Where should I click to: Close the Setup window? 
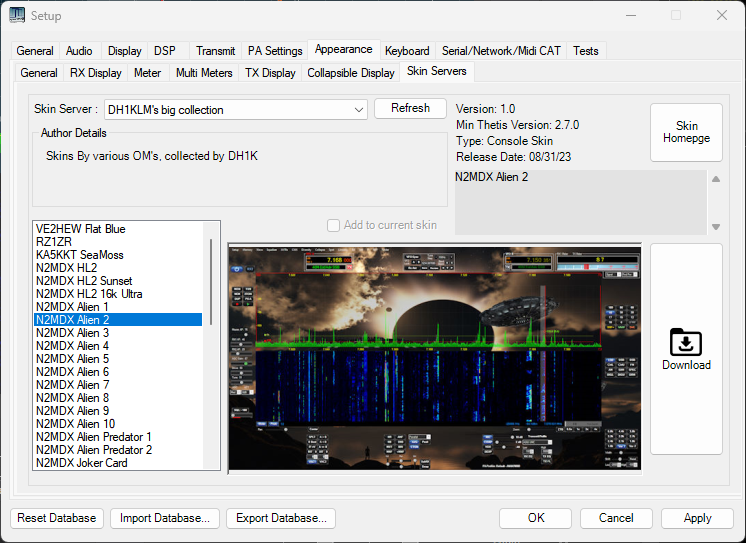coord(722,15)
